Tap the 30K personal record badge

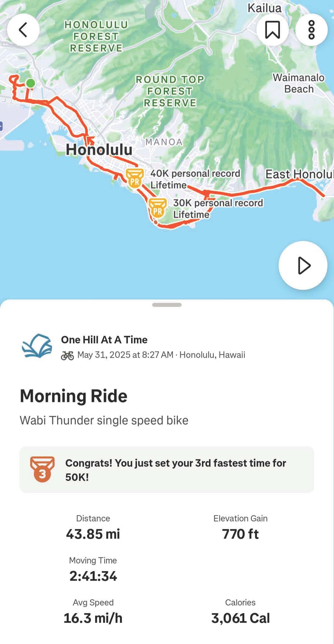click(x=157, y=208)
